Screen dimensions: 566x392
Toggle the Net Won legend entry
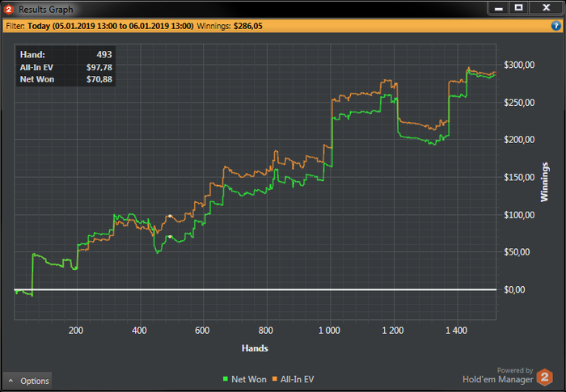[x=245, y=379]
